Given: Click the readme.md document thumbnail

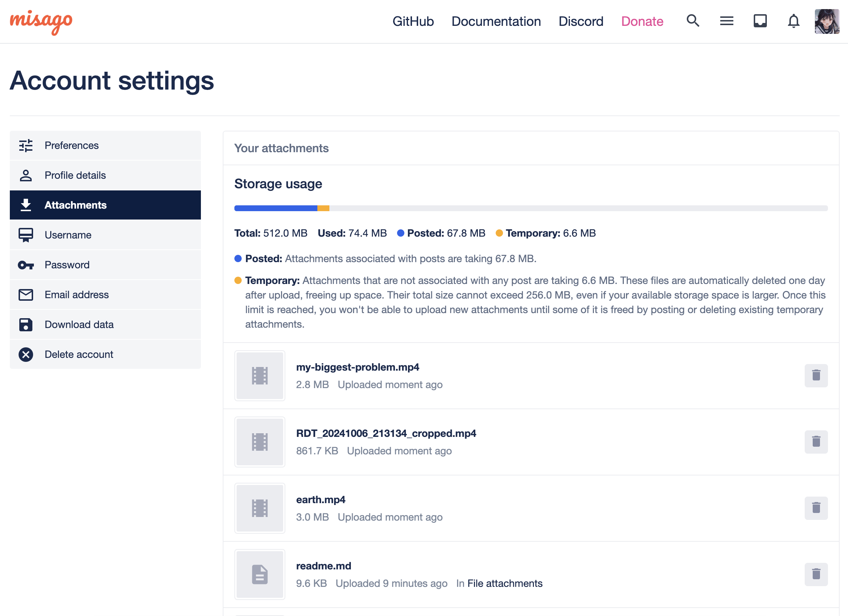Looking at the screenshot, I should point(259,574).
